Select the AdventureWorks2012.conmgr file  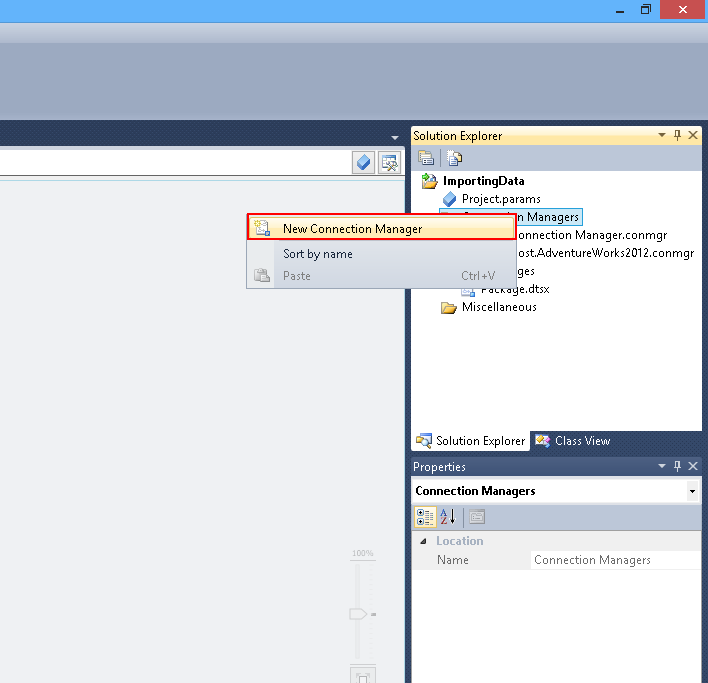606,253
